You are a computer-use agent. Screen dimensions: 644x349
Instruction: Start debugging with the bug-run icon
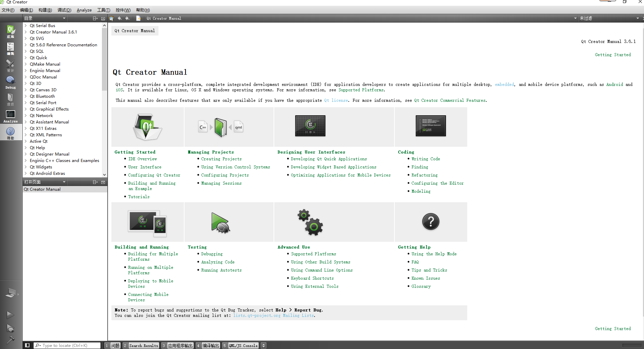pyautogui.click(x=10, y=328)
